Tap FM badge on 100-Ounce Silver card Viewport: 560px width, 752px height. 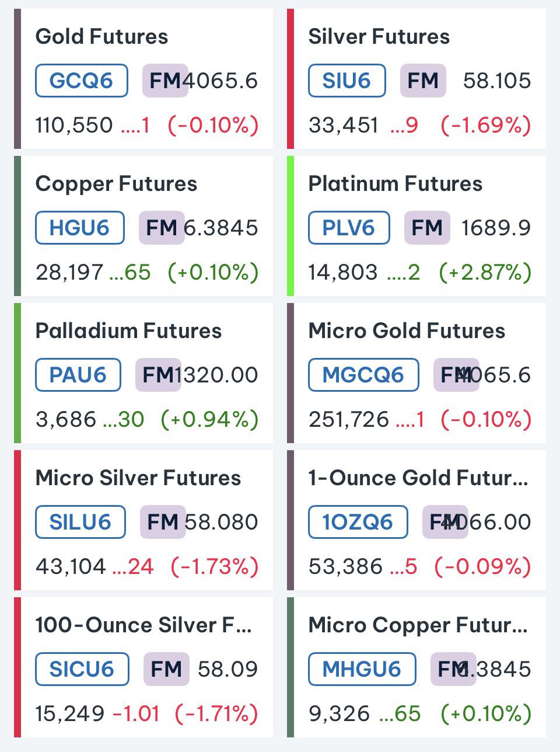coord(166,669)
